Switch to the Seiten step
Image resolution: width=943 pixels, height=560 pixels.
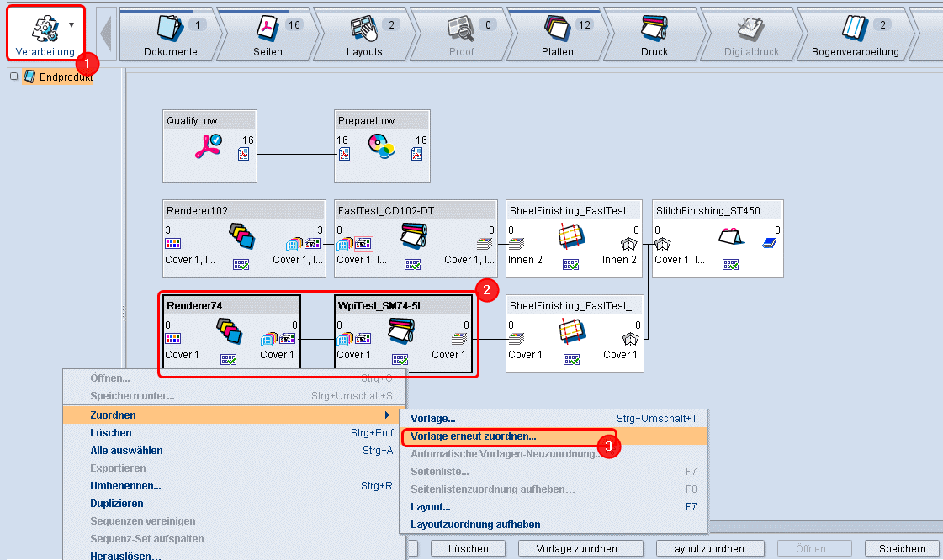[268, 34]
